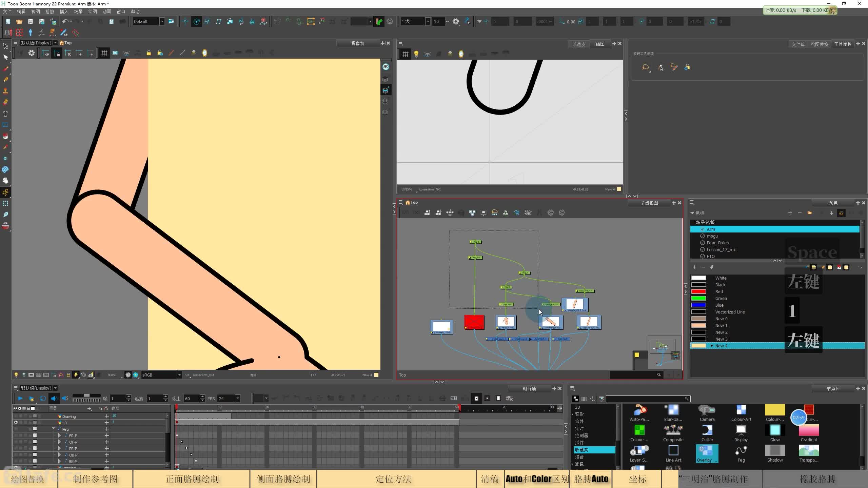Select the Text tool in left toolbar
Screen dimensions: 868x488
[5, 114]
